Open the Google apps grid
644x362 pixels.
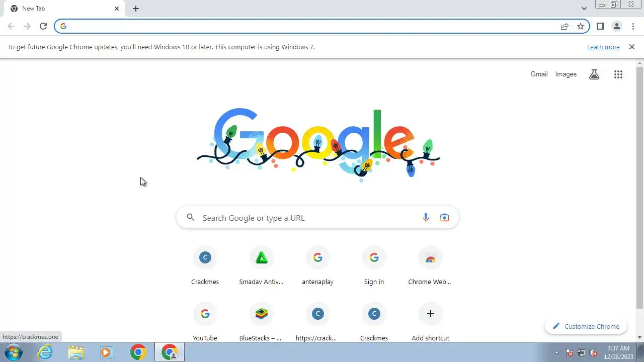[x=618, y=74]
